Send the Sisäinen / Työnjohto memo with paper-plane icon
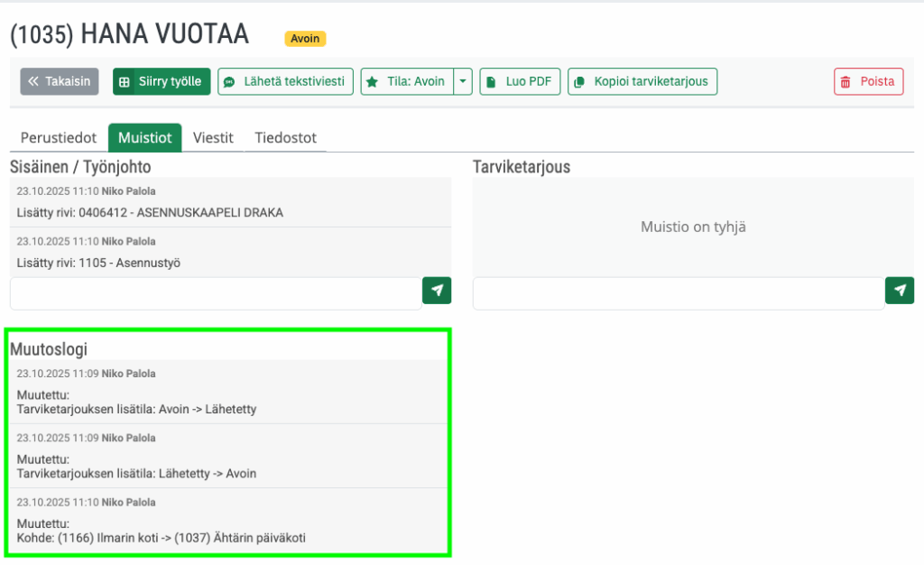 [x=437, y=291]
